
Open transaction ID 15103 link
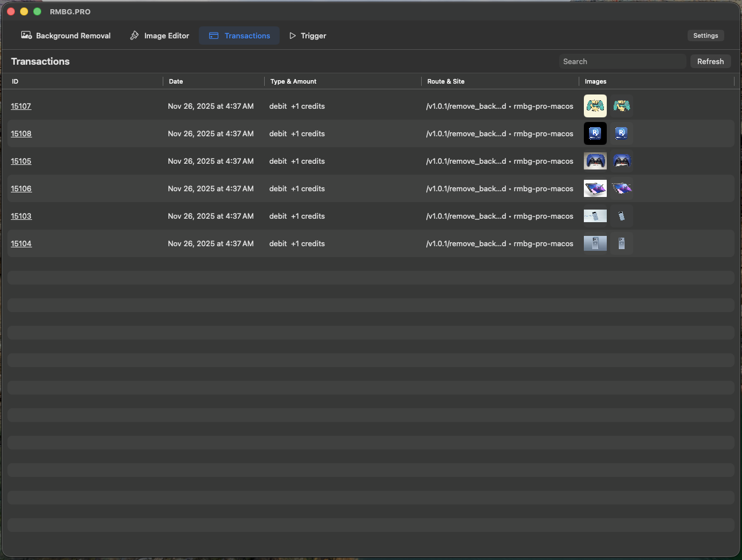[x=21, y=216]
